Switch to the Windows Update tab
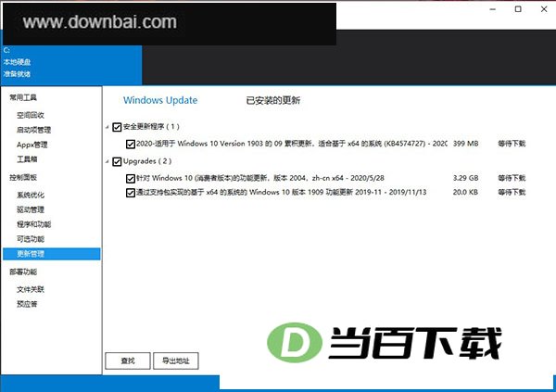The width and height of the screenshot is (556, 392). [160, 100]
